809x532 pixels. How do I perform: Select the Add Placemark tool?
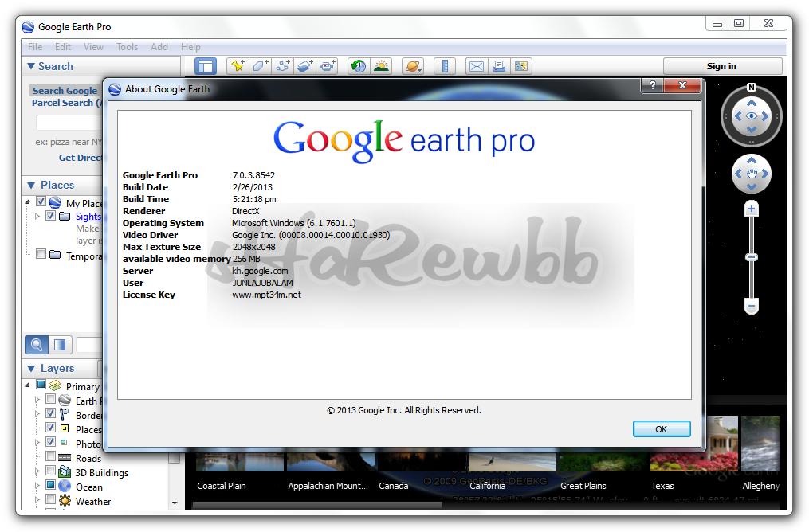(x=238, y=66)
